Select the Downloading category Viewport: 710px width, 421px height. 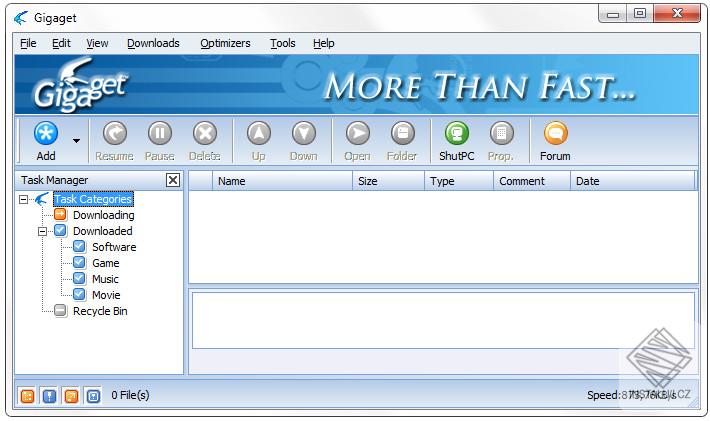pos(104,215)
